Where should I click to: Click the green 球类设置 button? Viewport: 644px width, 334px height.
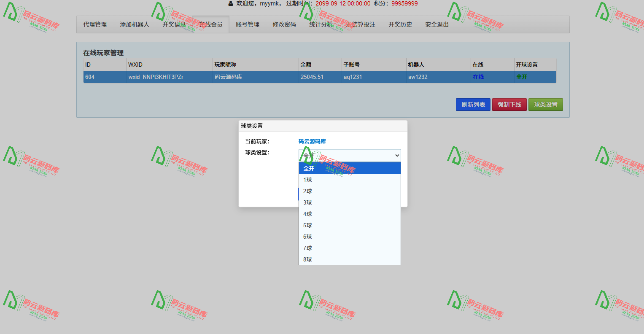pyautogui.click(x=545, y=105)
